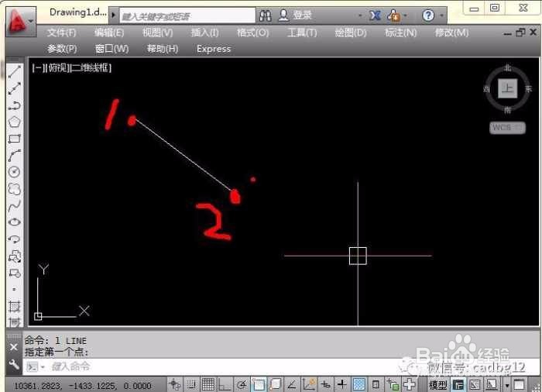
Task: Close the command line with its X
Action: (13, 347)
